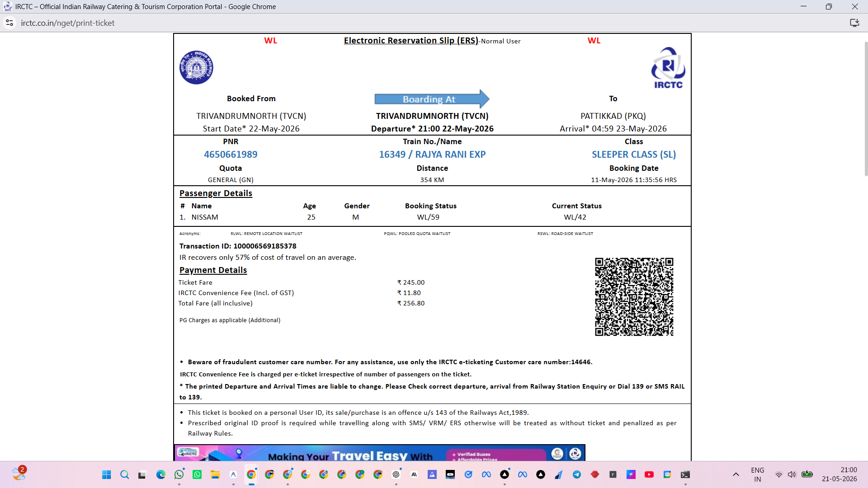Screen dimensions: 868x488
Task: Click the Boarding At arrow label
Action: (432, 99)
